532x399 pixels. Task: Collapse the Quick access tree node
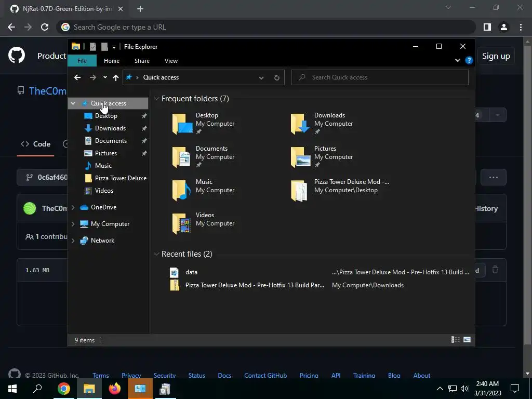pyautogui.click(x=73, y=103)
